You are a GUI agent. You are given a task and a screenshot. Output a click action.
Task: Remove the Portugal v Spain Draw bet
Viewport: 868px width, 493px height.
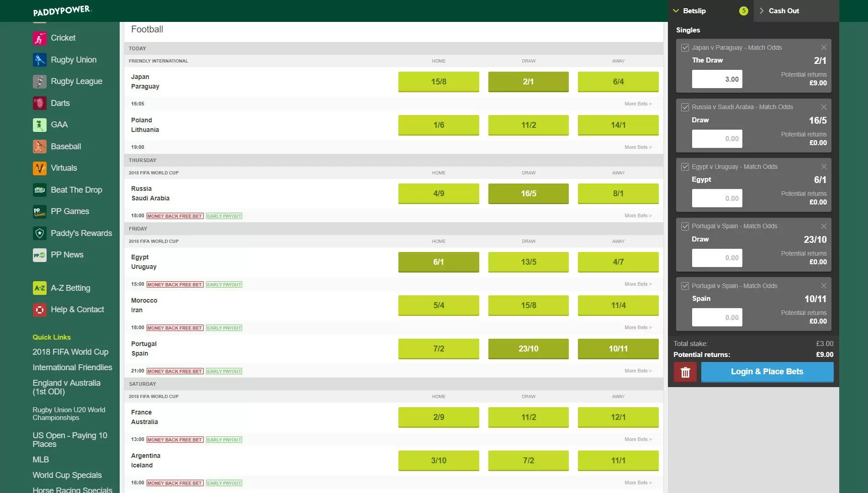(x=824, y=226)
